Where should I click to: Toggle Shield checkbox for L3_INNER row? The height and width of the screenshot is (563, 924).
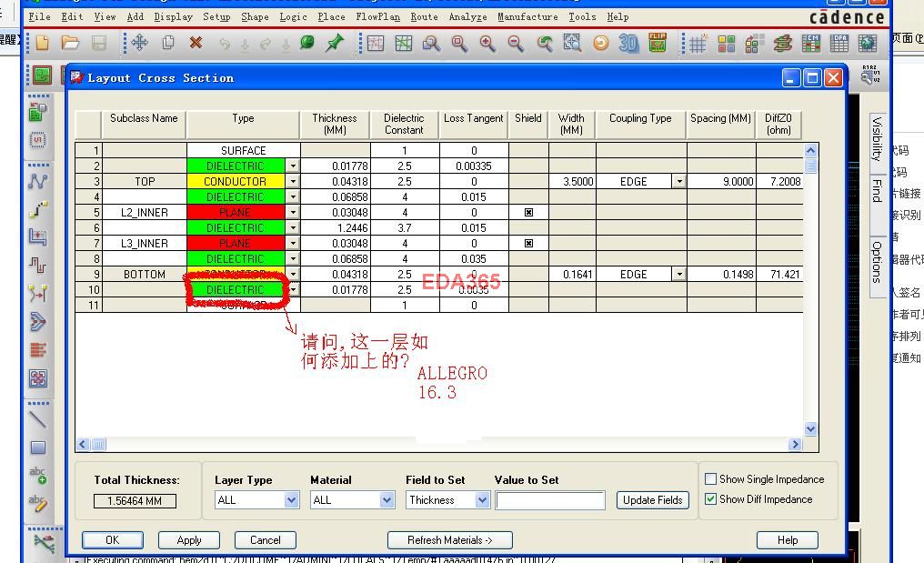[528, 243]
